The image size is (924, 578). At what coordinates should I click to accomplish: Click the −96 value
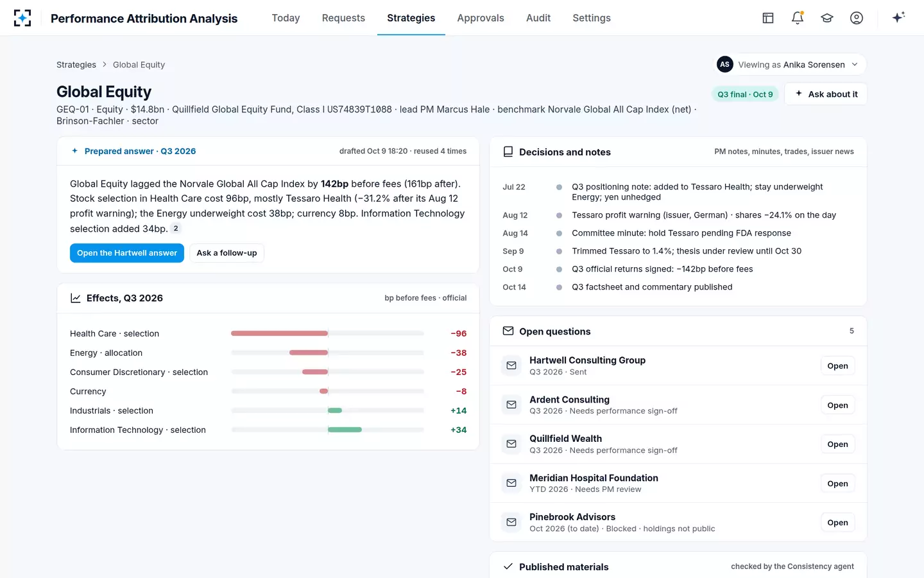click(x=458, y=333)
